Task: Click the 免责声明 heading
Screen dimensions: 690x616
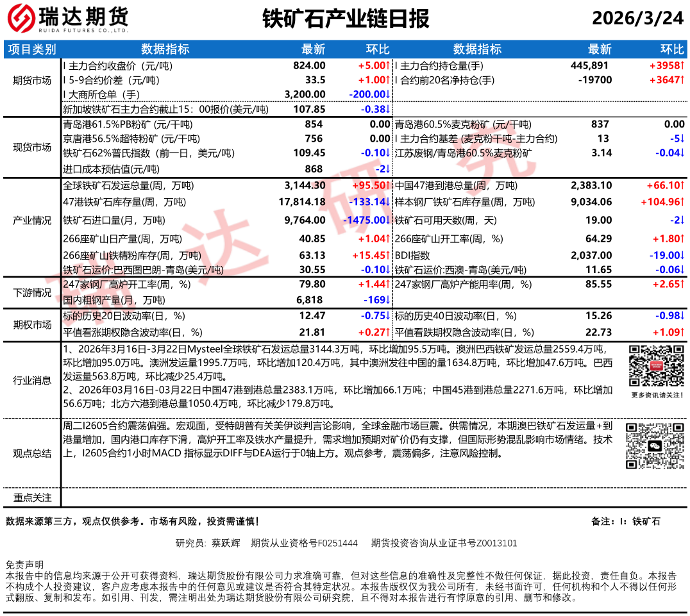Action: coord(24,565)
